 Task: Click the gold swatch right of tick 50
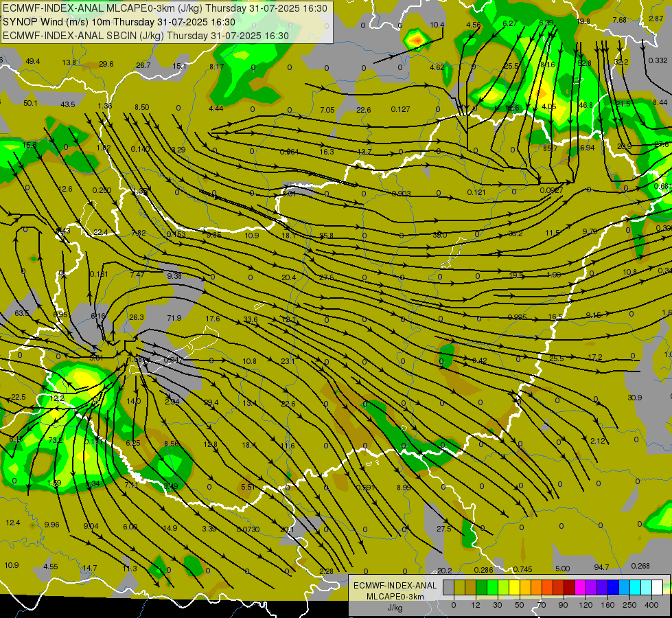coord(525,587)
